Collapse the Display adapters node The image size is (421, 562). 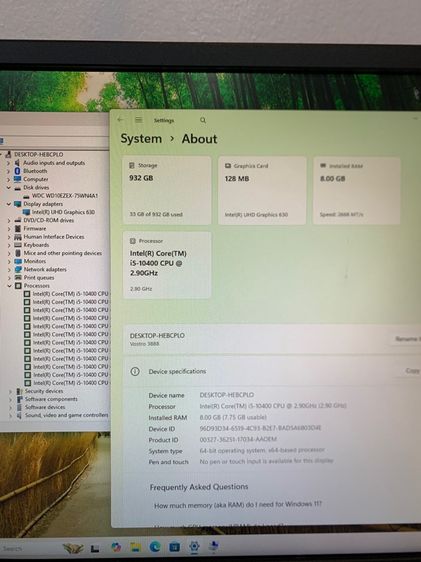(x=9, y=204)
